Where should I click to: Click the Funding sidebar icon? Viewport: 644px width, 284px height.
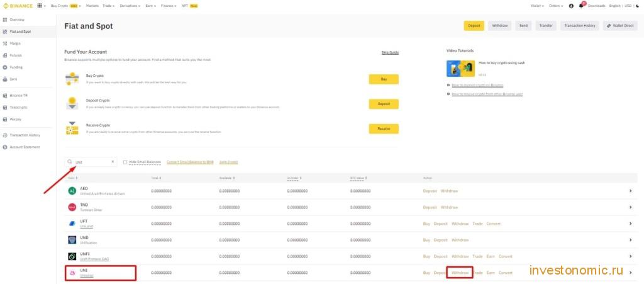coord(5,67)
